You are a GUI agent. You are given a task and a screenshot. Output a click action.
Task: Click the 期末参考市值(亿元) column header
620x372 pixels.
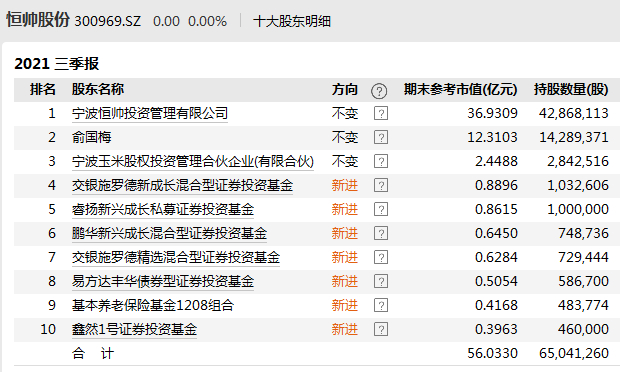461,90
